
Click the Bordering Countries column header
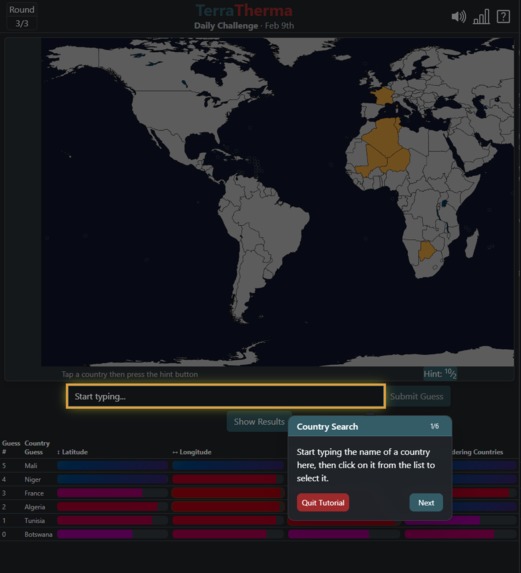point(478,452)
